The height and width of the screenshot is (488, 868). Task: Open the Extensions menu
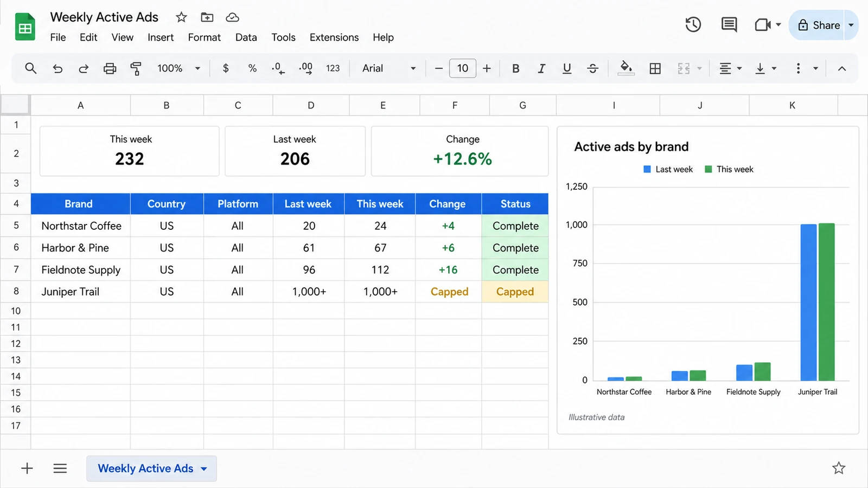tap(334, 37)
